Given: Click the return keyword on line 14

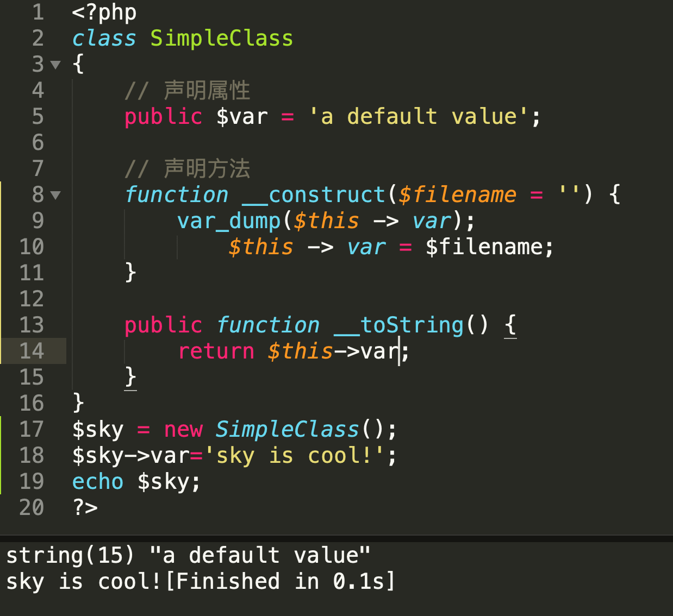Looking at the screenshot, I should coord(216,351).
